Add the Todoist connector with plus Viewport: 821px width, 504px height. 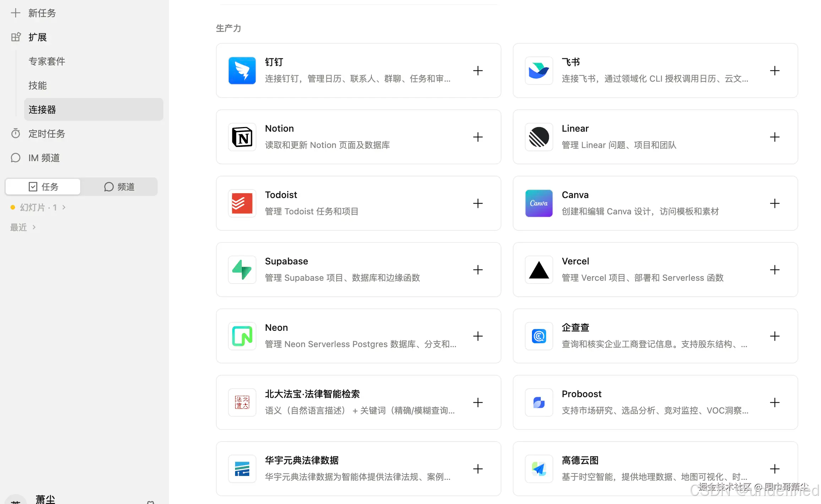pyautogui.click(x=478, y=203)
